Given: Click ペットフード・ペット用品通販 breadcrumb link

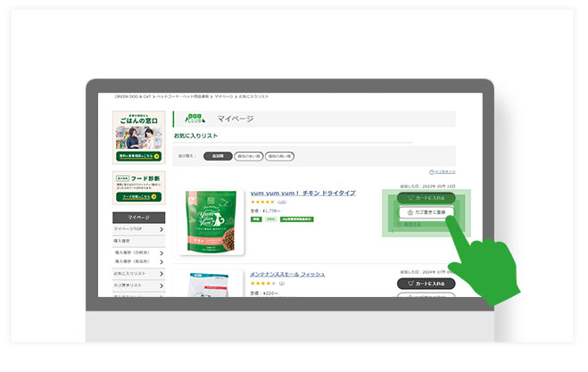Looking at the screenshot, I should pos(183,96).
